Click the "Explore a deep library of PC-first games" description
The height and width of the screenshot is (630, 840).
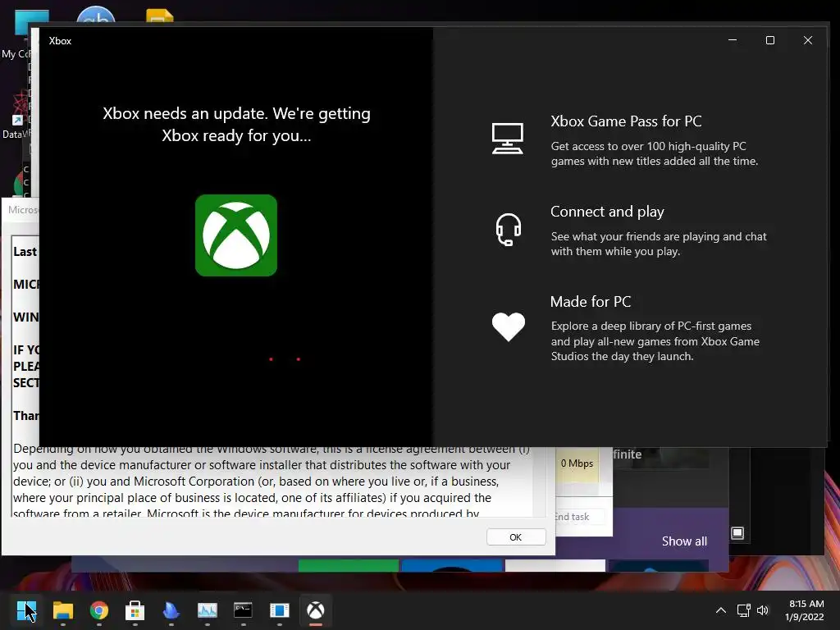coord(655,341)
